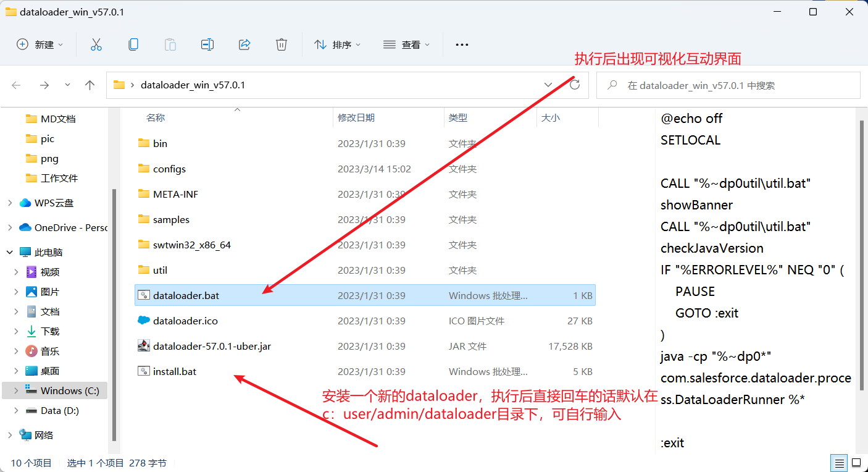Switch to large thumbnails view in the status bar
This screenshot has width=868, height=472.
coord(857,462)
